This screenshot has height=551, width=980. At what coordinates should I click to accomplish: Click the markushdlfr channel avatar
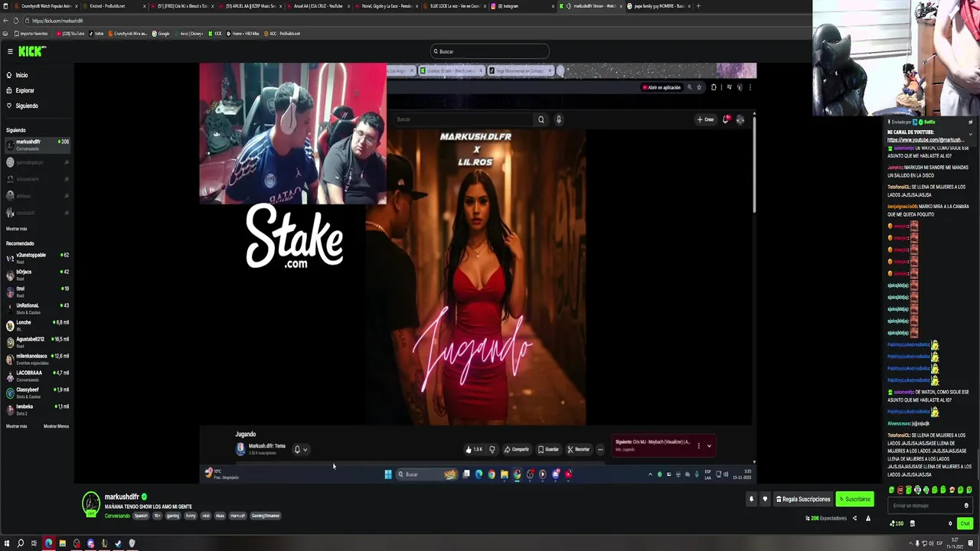(91, 504)
